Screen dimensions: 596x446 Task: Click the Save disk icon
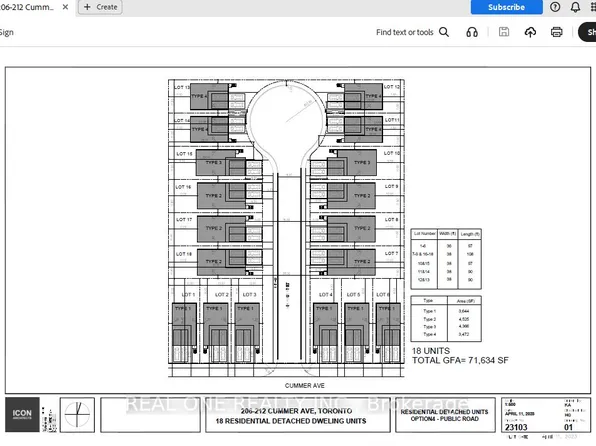point(504,32)
